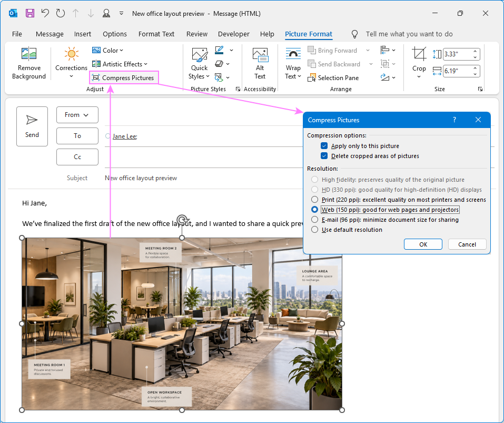Viewport: 504px width, 423px height.
Task: Click Send Backward button
Action: pos(334,64)
